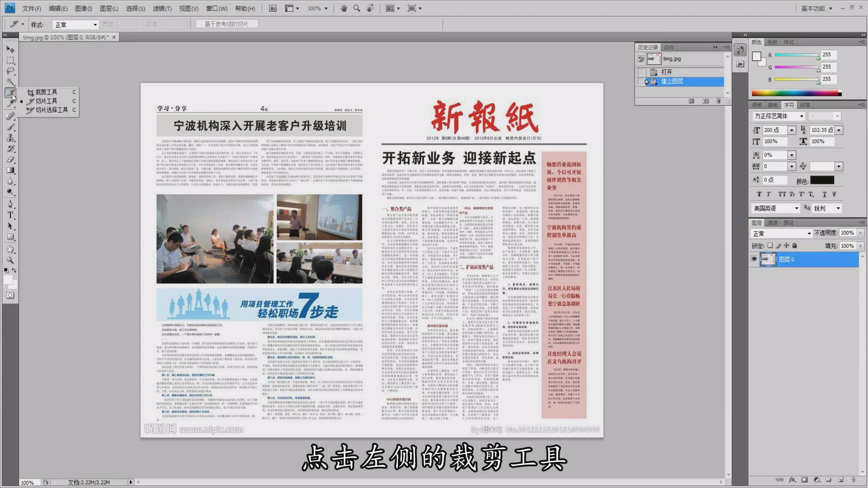Open the 滤镜(T) menu
The width and height of the screenshot is (868, 488).
point(162,8)
